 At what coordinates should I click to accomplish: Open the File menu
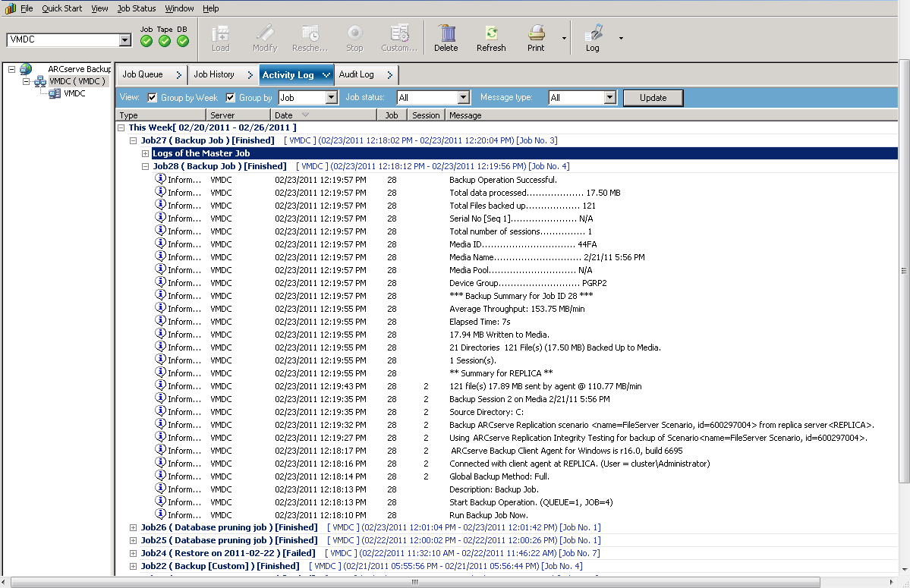tap(27, 8)
